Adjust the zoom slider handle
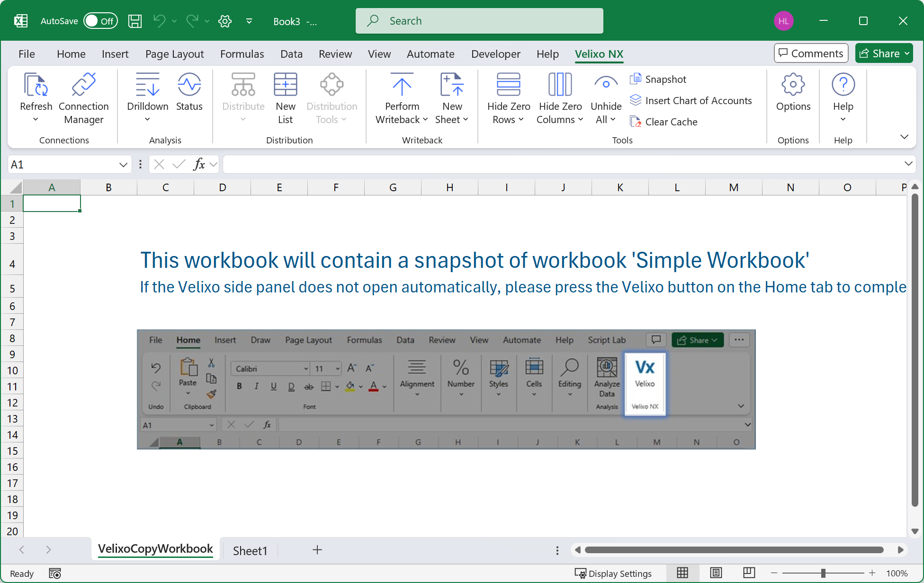924x583 pixels. (x=823, y=574)
